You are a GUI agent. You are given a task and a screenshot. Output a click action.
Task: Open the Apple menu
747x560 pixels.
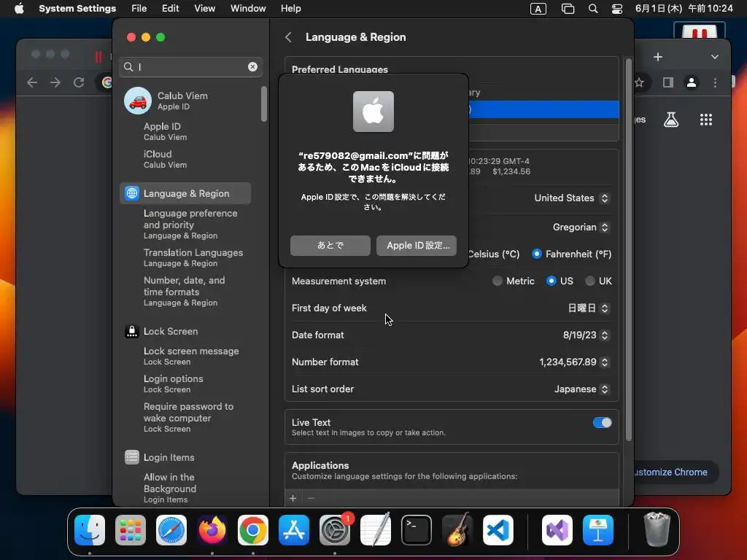coord(19,9)
